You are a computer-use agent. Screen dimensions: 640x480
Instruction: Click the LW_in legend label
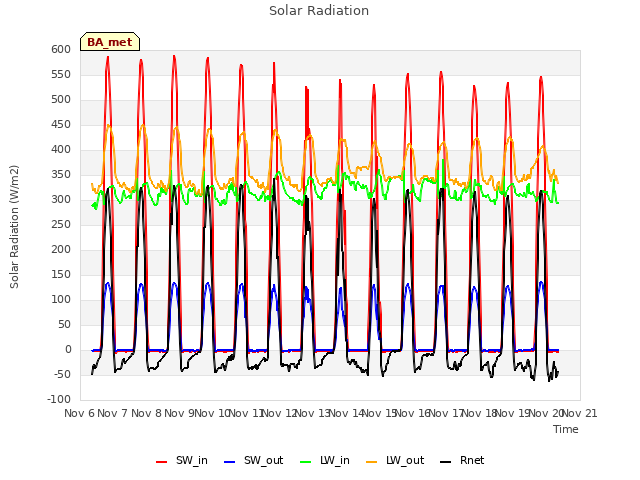(x=335, y=461)
